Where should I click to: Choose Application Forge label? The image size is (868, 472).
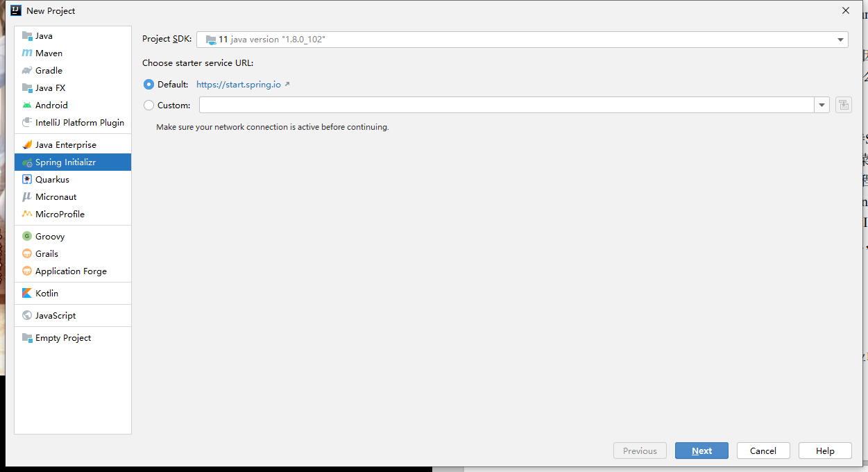click(x=71, y=271)
